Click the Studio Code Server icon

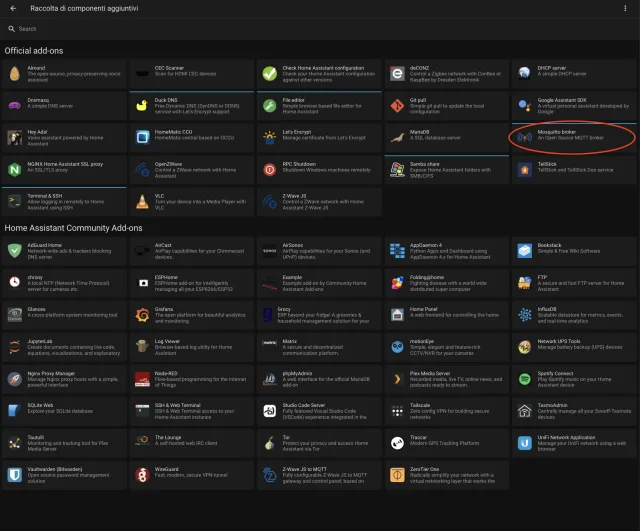tap(269, 409)
